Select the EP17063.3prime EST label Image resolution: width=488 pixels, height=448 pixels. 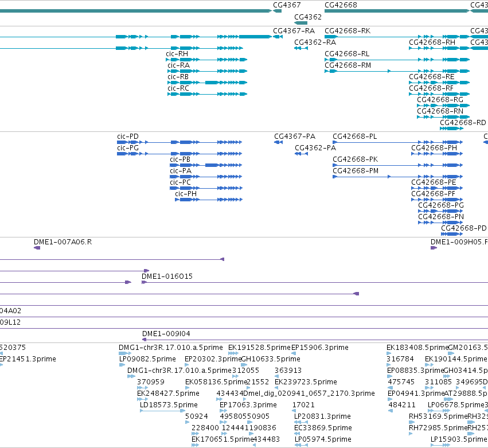tap(248, 405)
